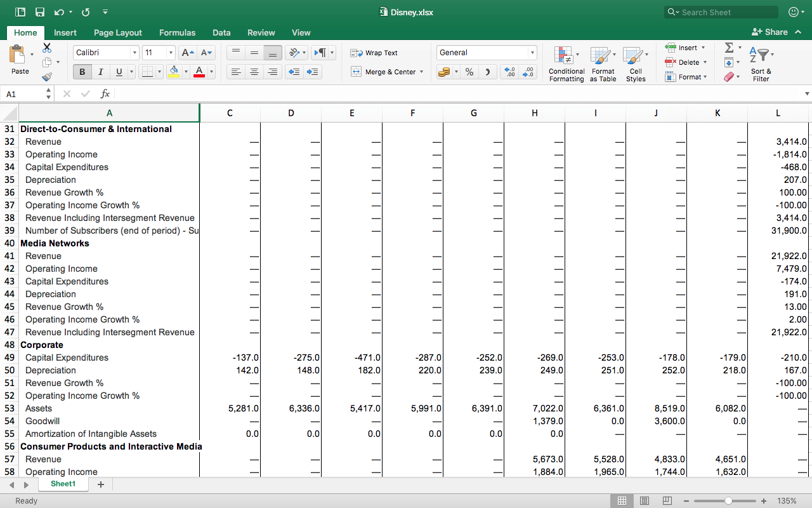
Task: Click the Clear eraser icon
Action: 729,77
